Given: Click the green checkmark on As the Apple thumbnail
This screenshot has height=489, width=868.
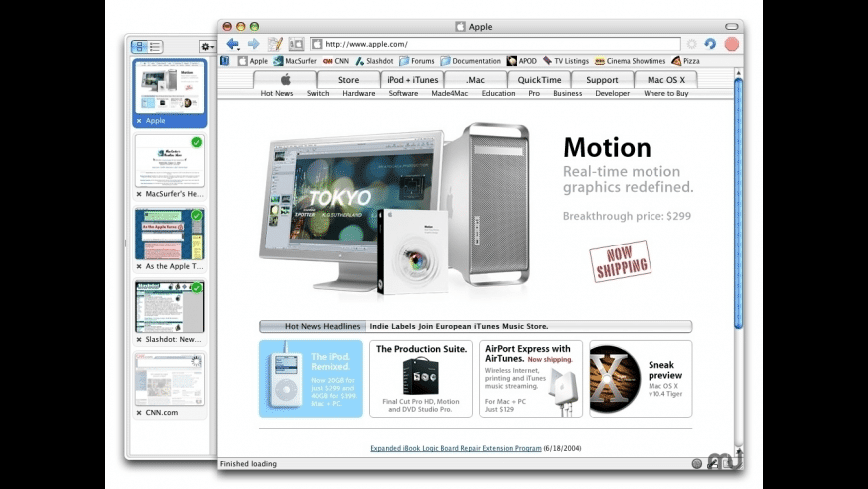Looking at the screenshot, I should 196,215.
